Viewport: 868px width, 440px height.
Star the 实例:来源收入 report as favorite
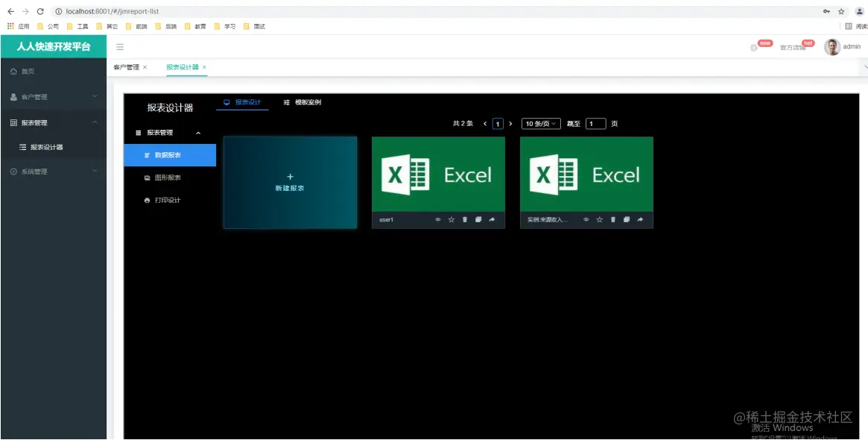(x=600, y=220)
